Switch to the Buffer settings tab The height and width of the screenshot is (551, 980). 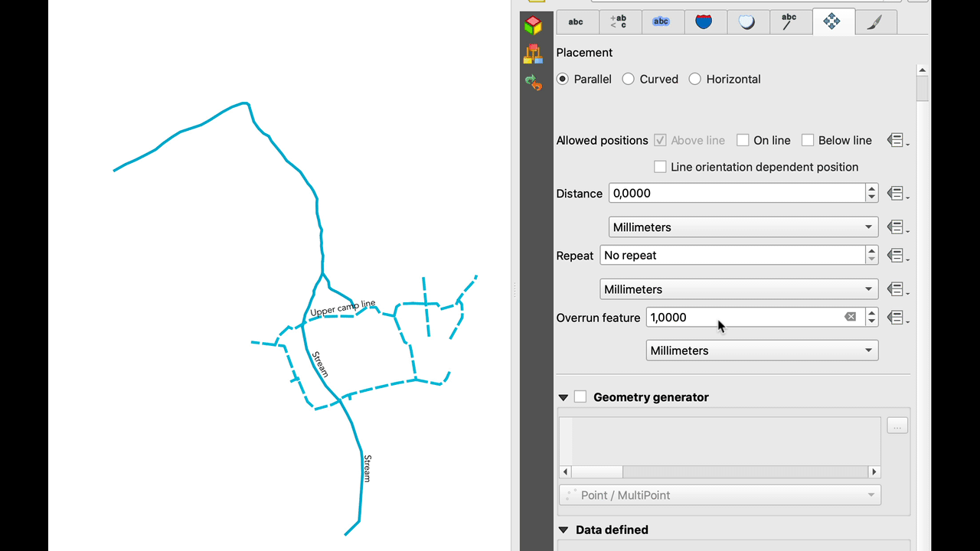point(661,21)
